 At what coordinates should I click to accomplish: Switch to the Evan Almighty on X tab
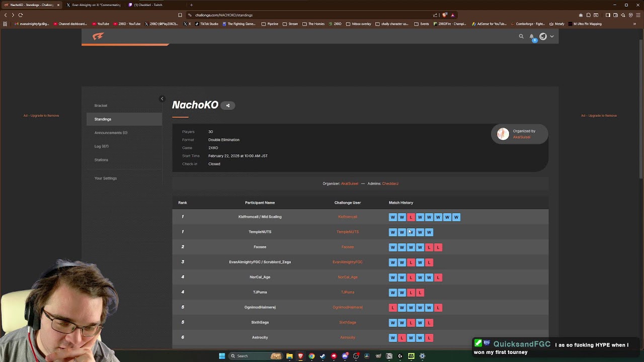coord(94,5)
